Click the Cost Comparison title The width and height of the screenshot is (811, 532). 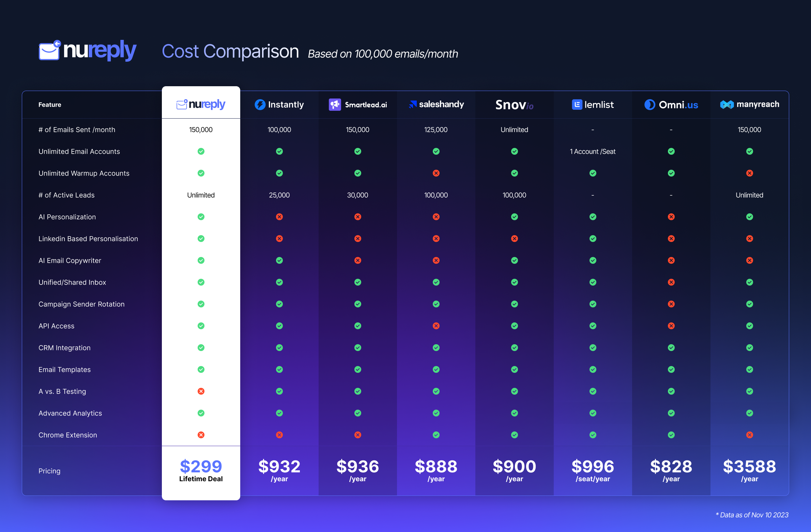230,51
